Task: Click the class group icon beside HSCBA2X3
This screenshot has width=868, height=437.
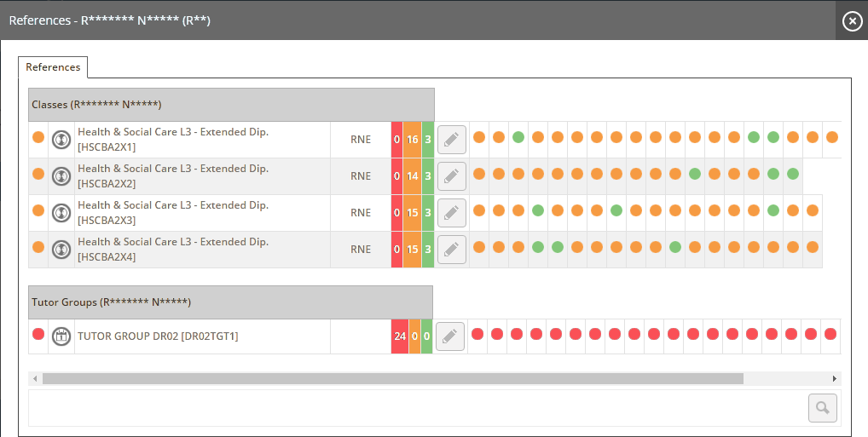Action: pos(61,213)
